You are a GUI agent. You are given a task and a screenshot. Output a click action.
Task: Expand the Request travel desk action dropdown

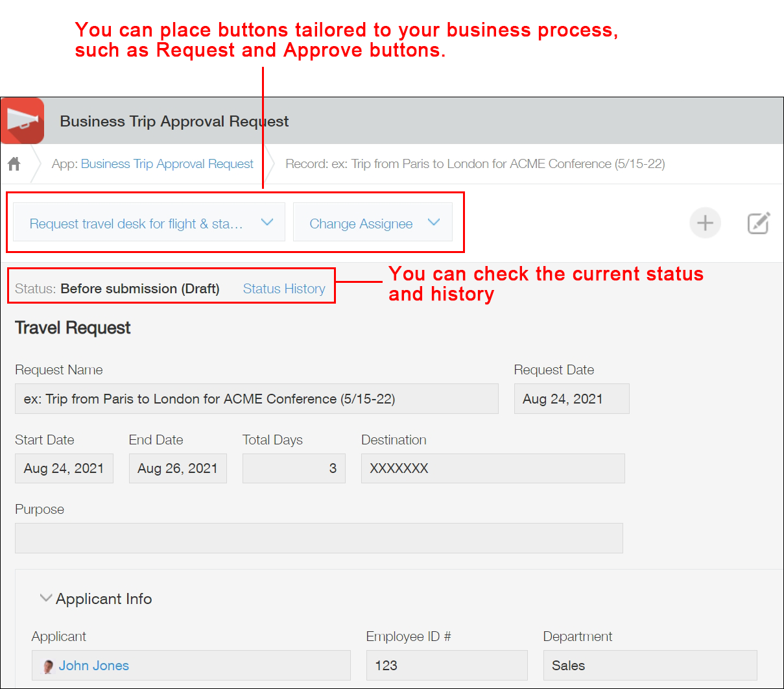(x=148, y=222)
